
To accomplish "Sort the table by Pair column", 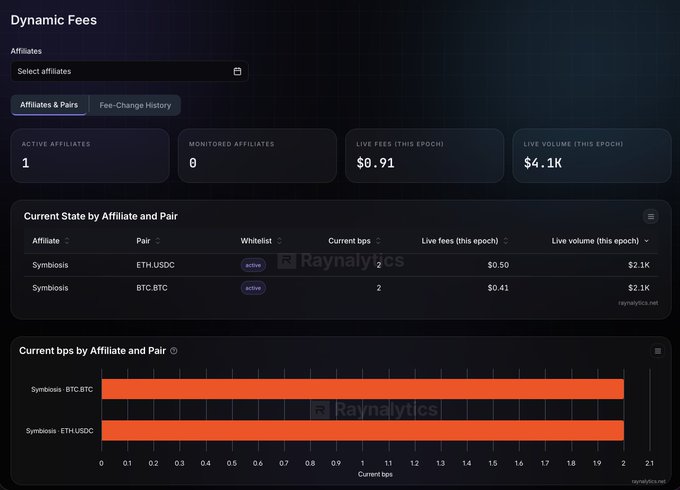I will (148, 241).
